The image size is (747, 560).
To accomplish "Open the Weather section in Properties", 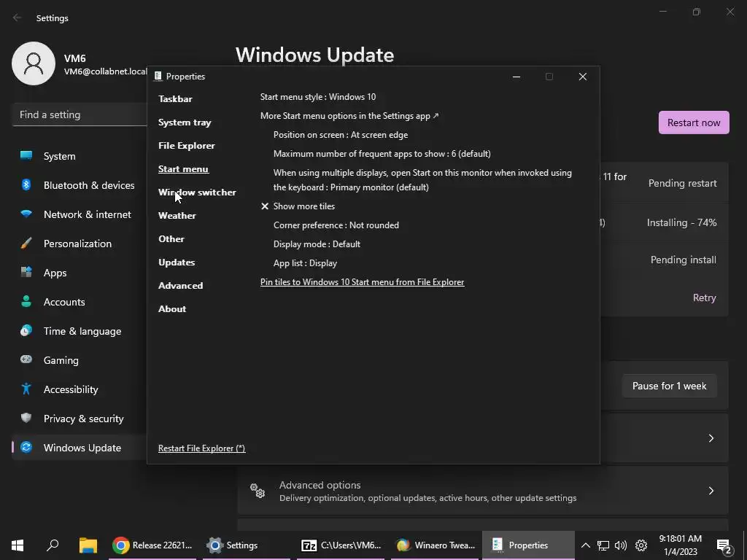I will 177,216.
